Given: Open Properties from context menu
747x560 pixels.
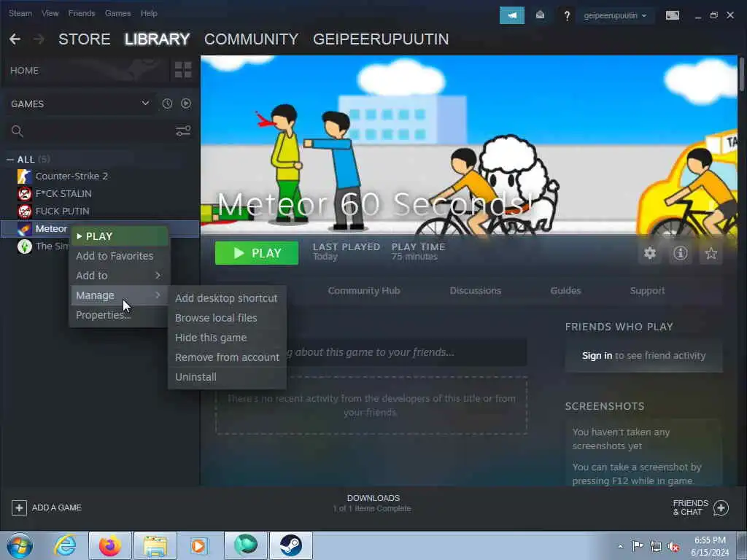Looking at the screenshot, I should (119, 315).
